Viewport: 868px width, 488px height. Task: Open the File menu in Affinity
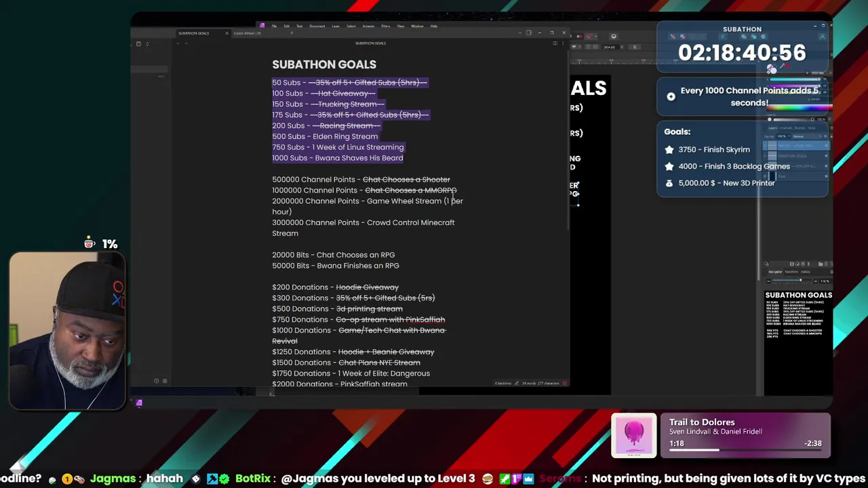[274, 26]
